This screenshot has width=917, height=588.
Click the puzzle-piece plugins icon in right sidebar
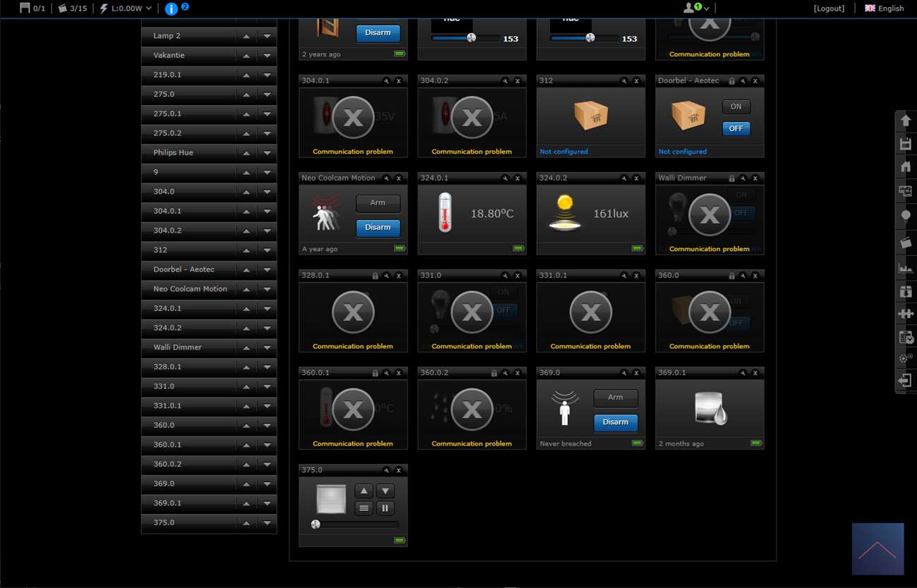point(906,313)
